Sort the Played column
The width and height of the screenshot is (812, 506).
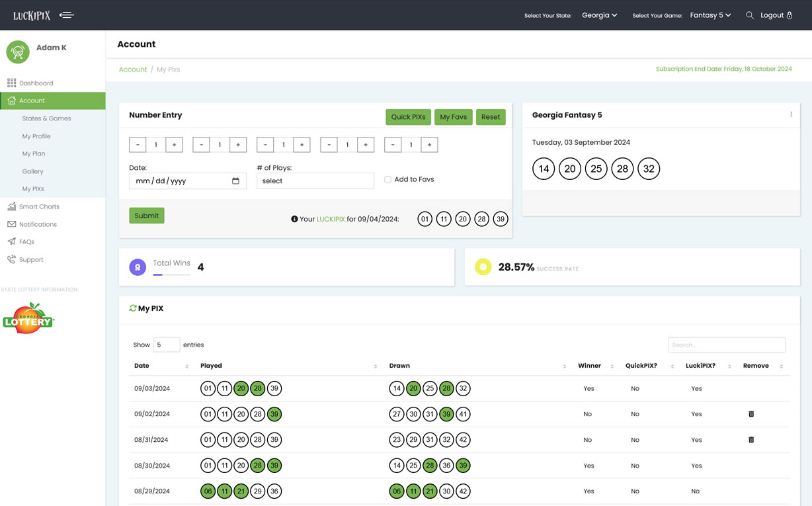tap(376, 366)
